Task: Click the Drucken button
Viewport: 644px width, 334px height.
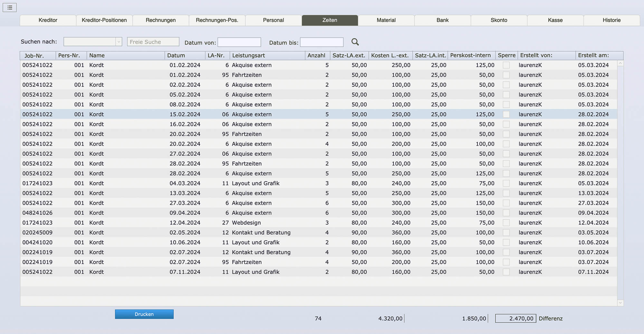Action: tap(144, 314)
